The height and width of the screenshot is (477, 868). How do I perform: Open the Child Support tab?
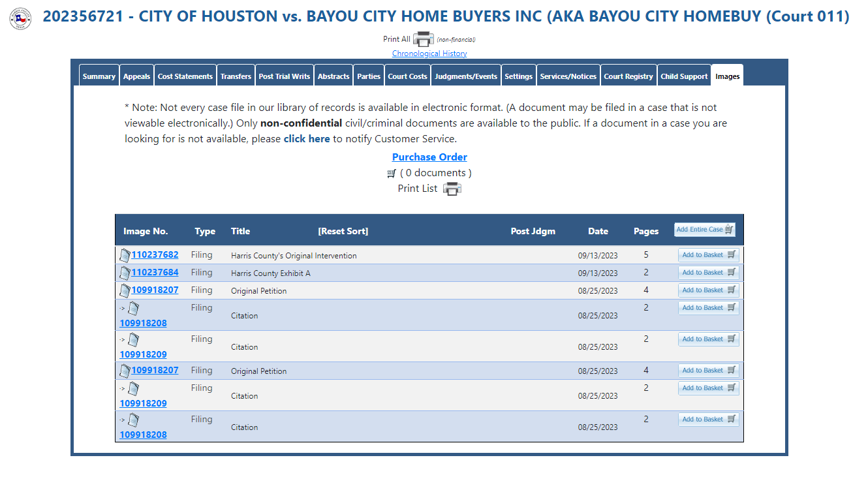coord(684,76)
